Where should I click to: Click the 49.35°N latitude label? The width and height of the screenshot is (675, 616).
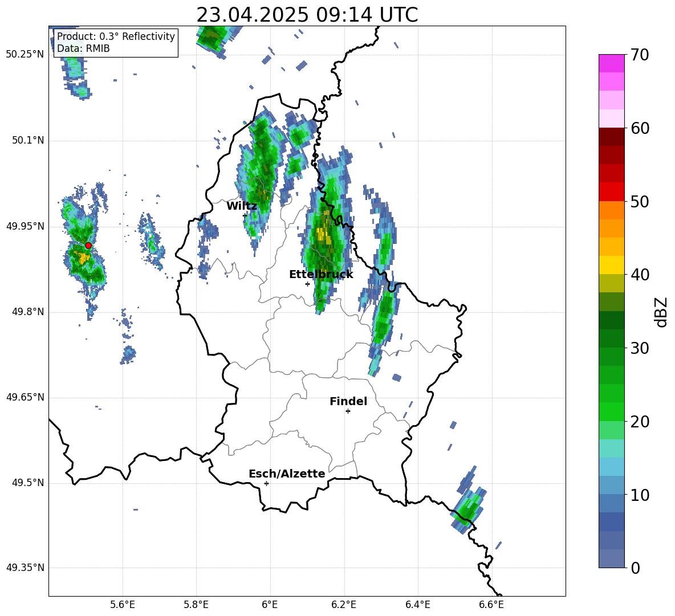point(25,568)
